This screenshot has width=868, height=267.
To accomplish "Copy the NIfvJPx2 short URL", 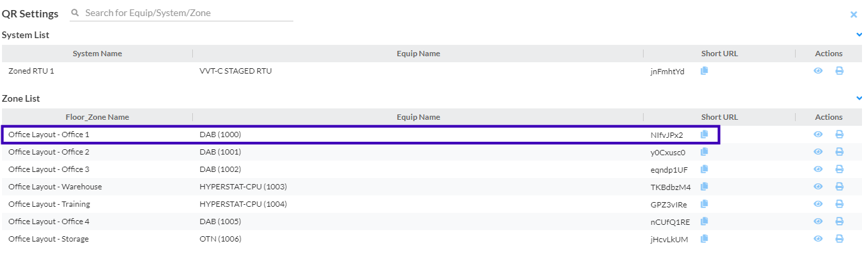I will [704, 135].
